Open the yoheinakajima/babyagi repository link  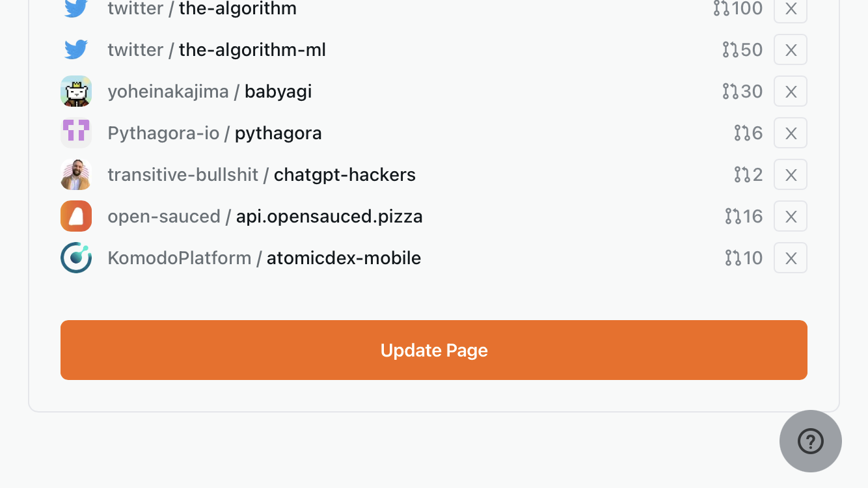click(x=210, y=91)
